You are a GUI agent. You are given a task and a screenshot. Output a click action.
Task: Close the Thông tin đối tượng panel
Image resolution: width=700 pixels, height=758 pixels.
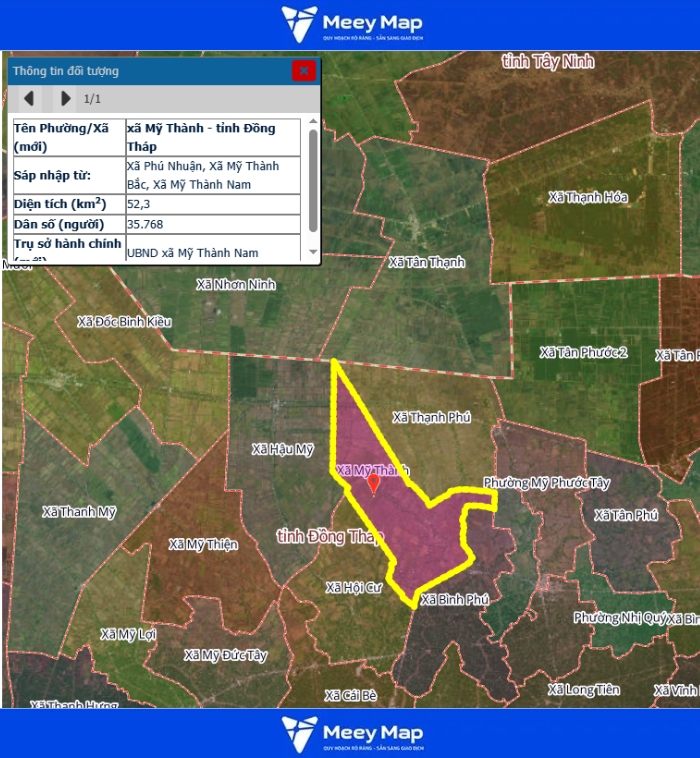[303, 71]
